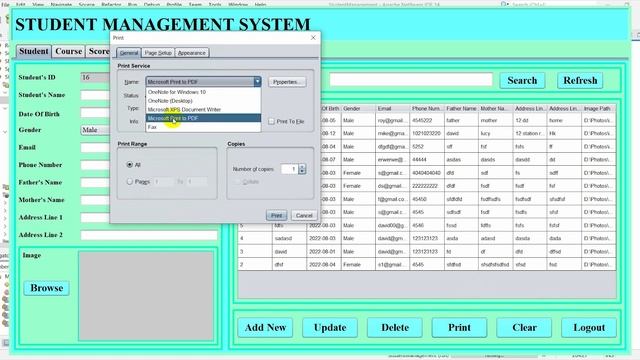Screen dimensions: 640x360
Task: Switch to the Student tab
Action: click(33, 51)
